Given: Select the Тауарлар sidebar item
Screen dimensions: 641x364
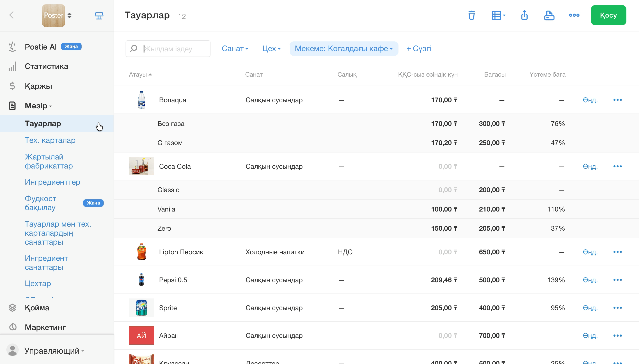Looking at the screenshot, I should [57, 124].
